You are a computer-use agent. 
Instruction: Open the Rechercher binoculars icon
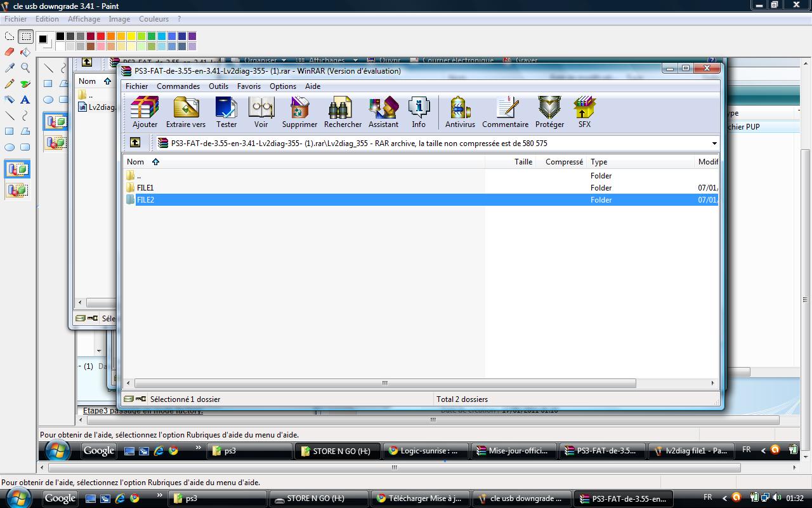click(x=343, y=112)
